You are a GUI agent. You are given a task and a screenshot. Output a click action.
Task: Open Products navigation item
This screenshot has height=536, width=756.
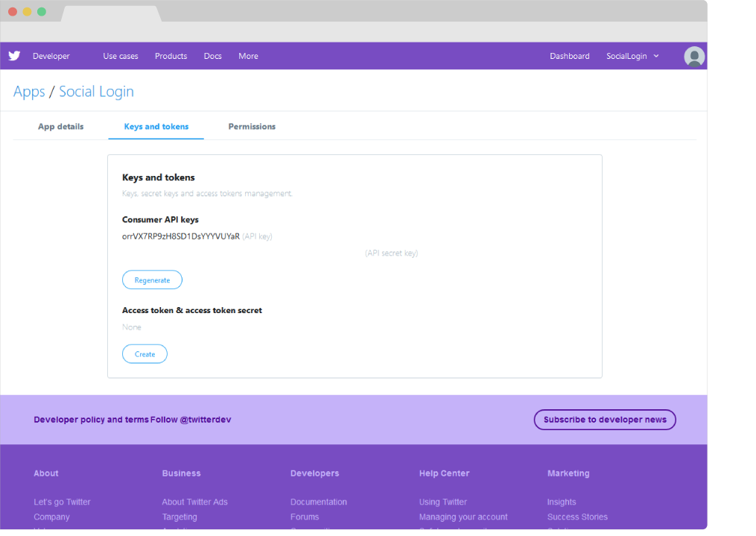pos(171,56)
